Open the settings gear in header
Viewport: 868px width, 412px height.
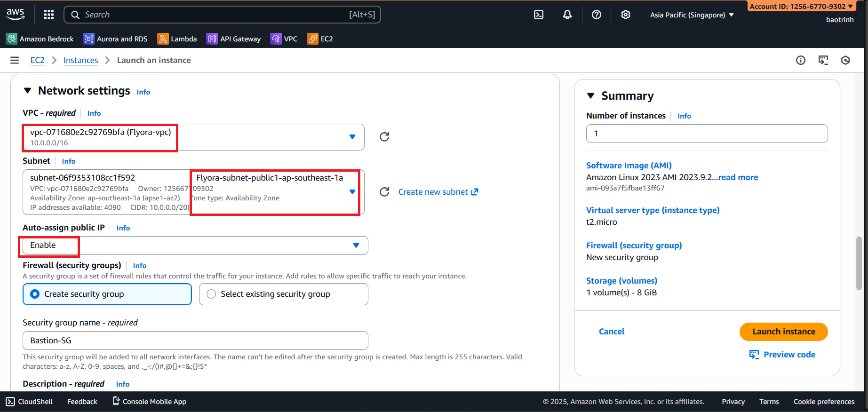coord(625,15)
